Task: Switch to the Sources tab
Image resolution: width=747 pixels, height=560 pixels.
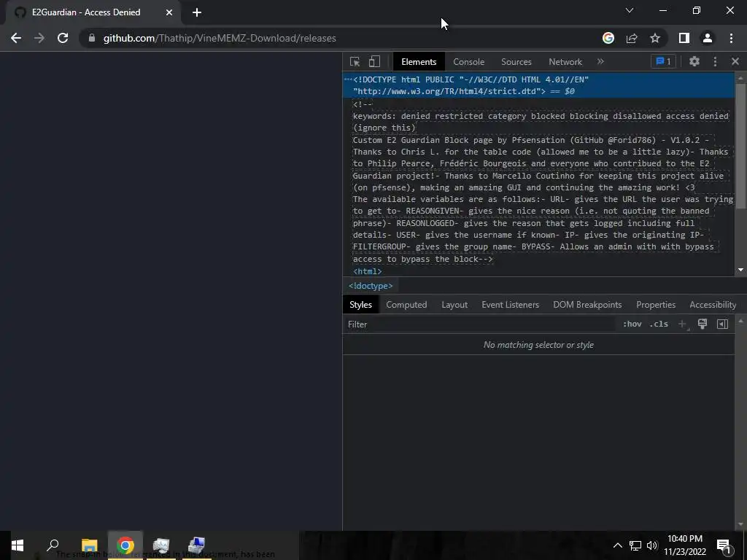Action: tap(516, 62)
